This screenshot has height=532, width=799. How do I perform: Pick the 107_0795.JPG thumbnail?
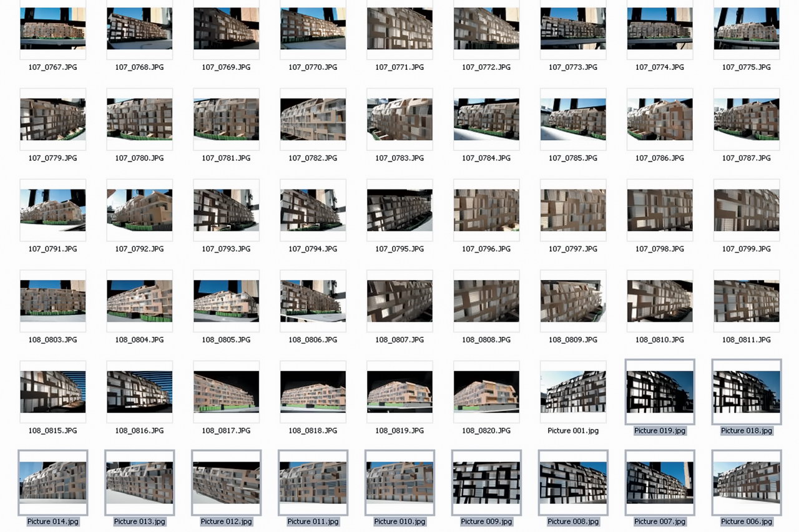399,210
